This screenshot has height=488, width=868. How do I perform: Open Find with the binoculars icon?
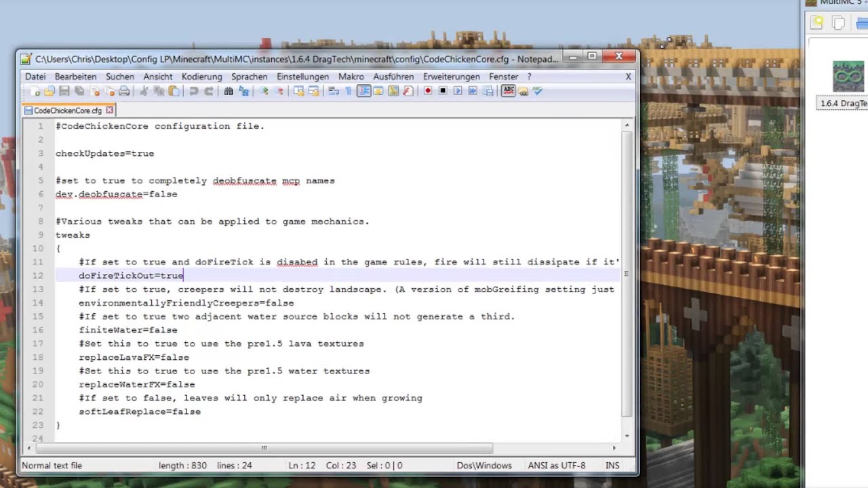229,91
